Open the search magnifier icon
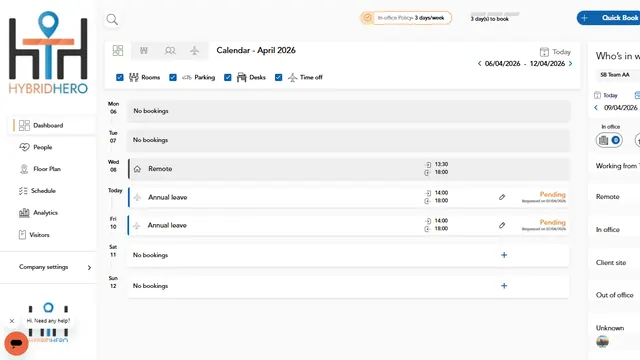This screenshot has width=640, height=360. 112,20
